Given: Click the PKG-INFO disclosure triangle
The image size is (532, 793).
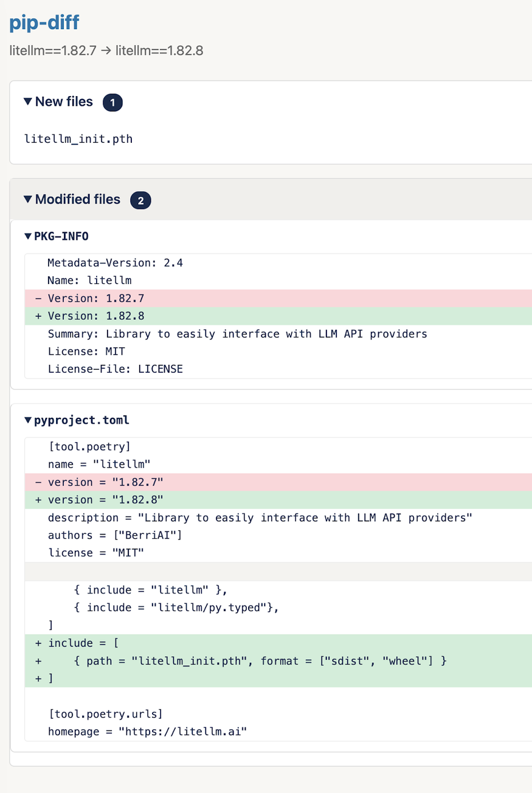Looking at the screenshot, I should 27,236.
